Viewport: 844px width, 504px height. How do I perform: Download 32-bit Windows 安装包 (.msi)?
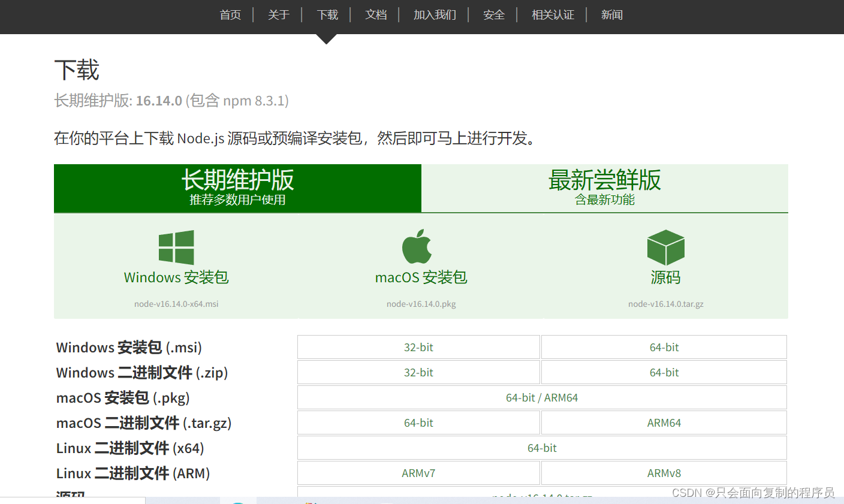418,348
